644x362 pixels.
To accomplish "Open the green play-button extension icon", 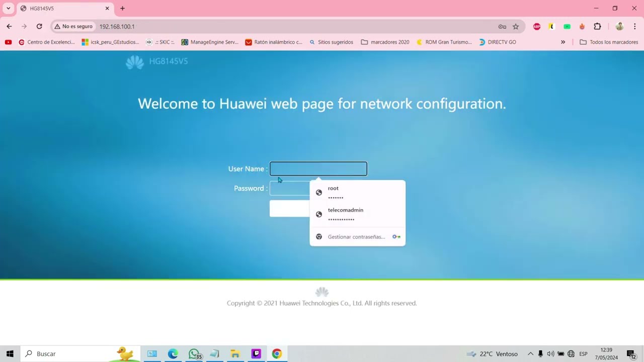I will (x=567, y=27).
